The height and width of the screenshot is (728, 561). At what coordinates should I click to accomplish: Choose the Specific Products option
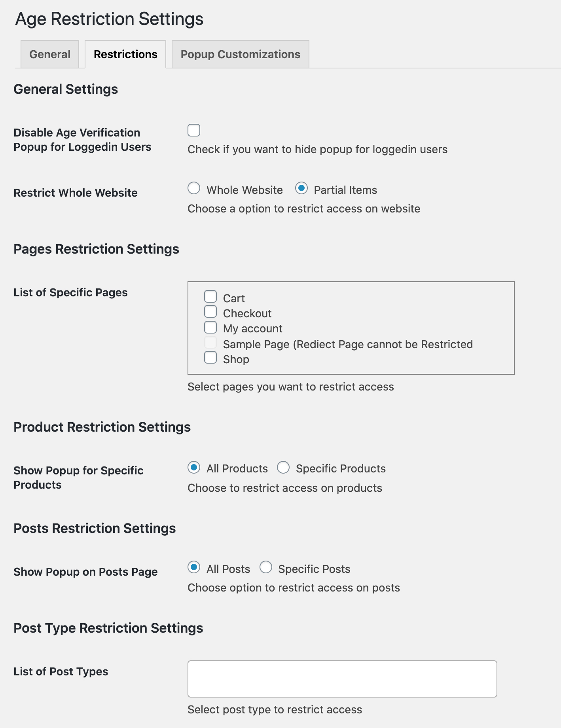point(283,468)
